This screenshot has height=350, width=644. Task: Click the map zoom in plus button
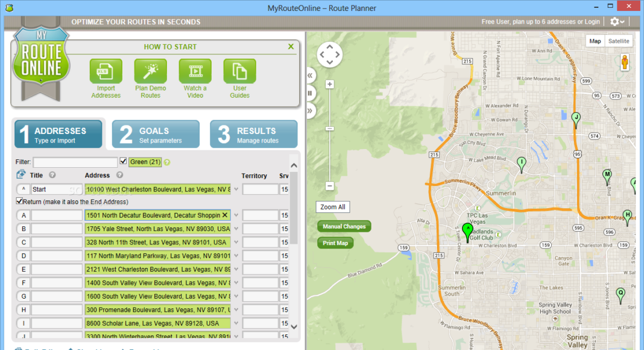pyautogui.click(x=330, y=84)
